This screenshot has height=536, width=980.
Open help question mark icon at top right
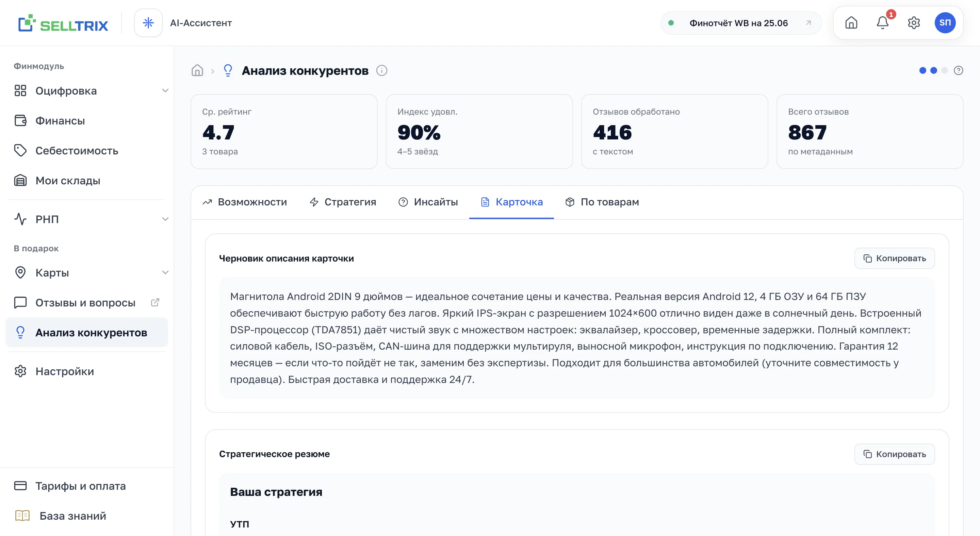(958, 70)
